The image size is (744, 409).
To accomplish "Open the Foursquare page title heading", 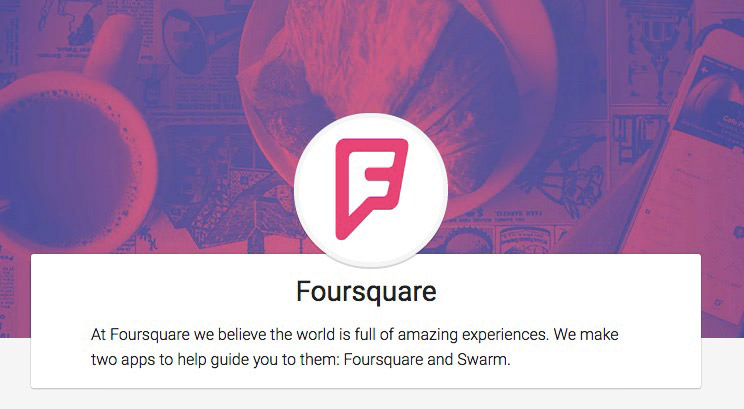I will tap(366, 291).
